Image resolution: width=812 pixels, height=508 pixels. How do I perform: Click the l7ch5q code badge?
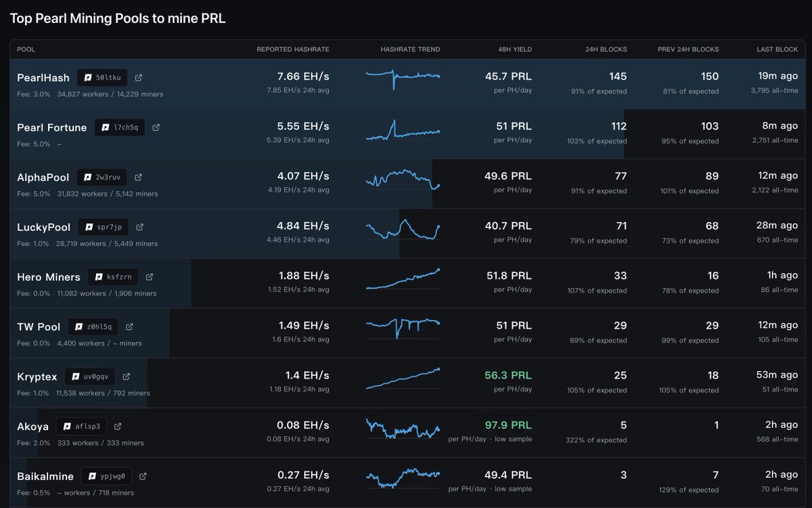pyautogui.click(x=120, y=127)
